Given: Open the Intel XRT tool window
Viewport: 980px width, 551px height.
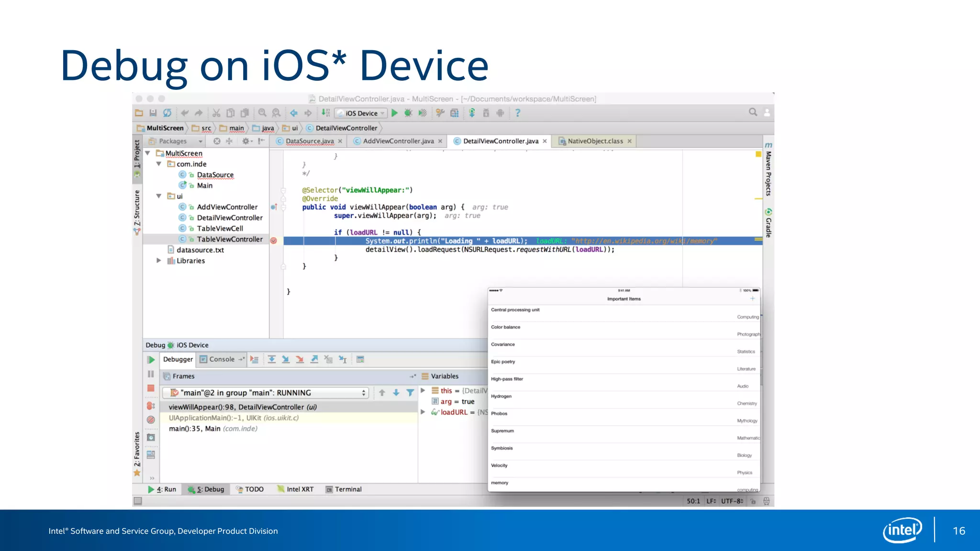Looking at the screenshot, I should pos(295,489).
